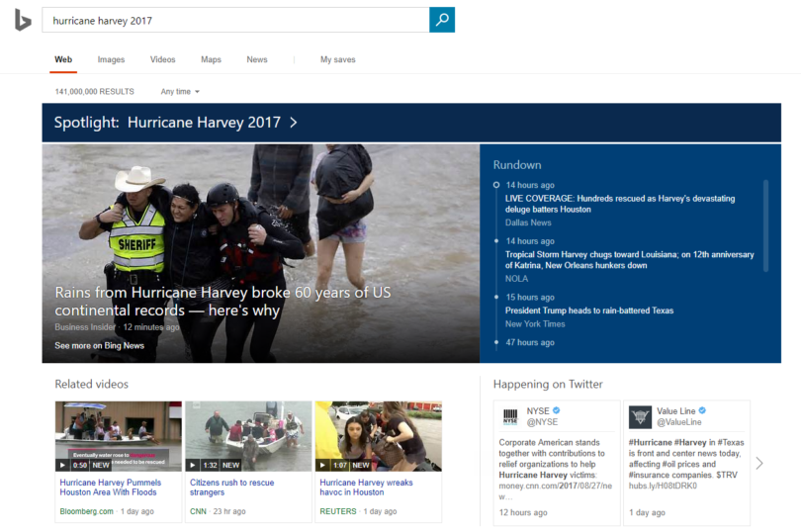This screenshot has height=532, width=801.
Task: Click the NYSE profile avatar icon
Action: click(510, 416)
